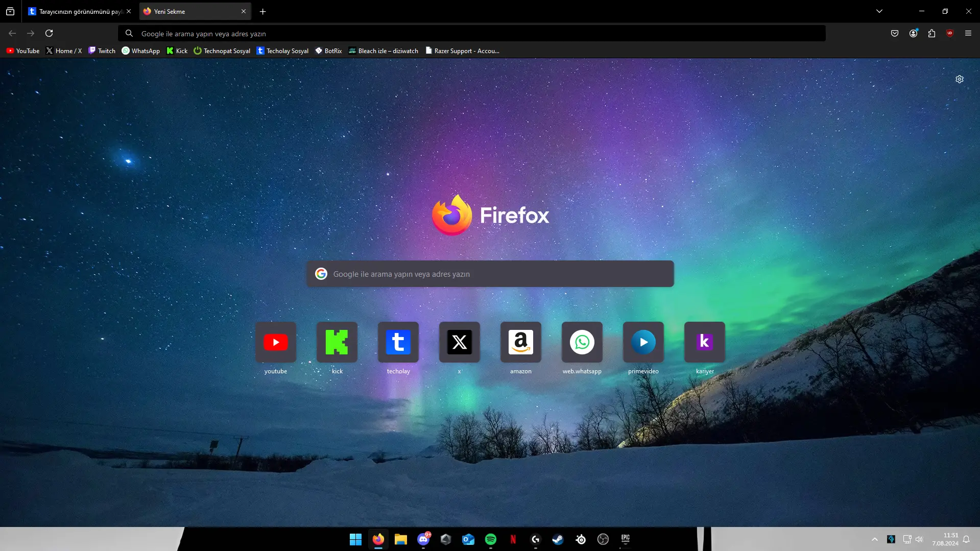This screenshot has width=980, height=551.
Task: Go back with the back arrow
Action: pos(12,33)
